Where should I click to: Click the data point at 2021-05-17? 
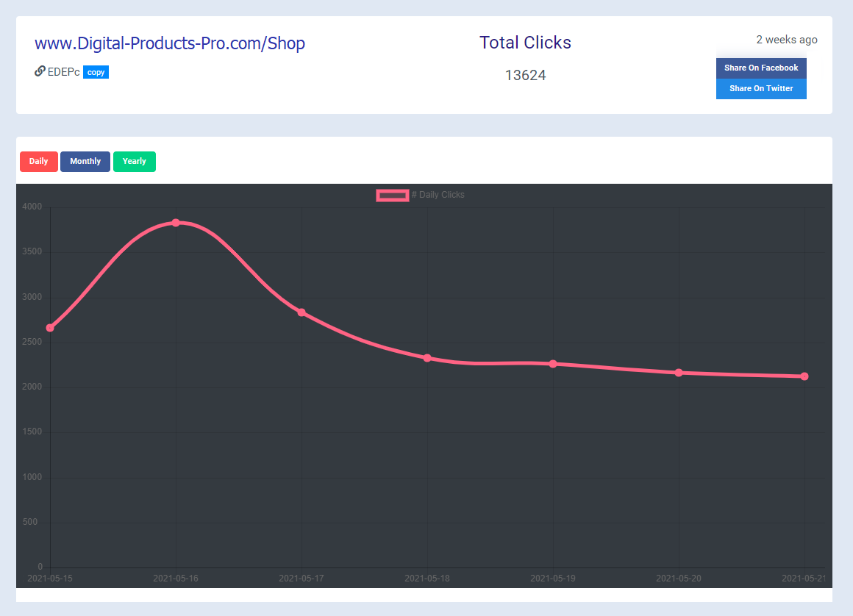point(301,312)
